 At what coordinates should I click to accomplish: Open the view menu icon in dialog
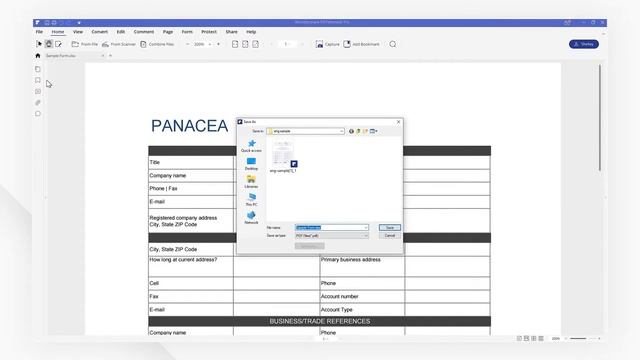tap(373, 131)
